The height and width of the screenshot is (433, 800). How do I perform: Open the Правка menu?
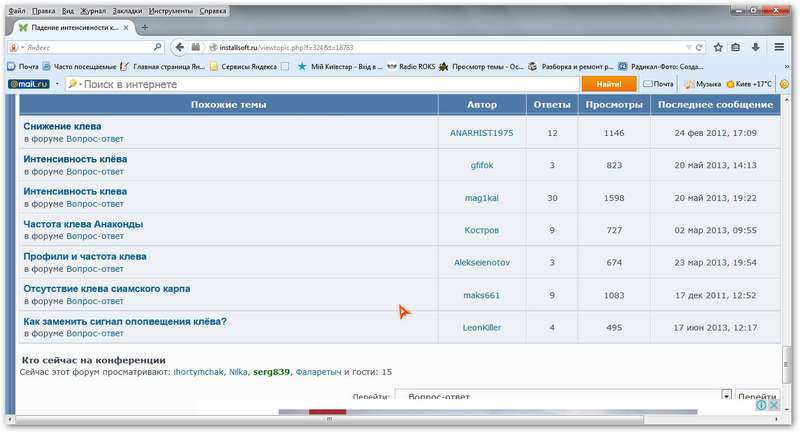tap(43, 11)
